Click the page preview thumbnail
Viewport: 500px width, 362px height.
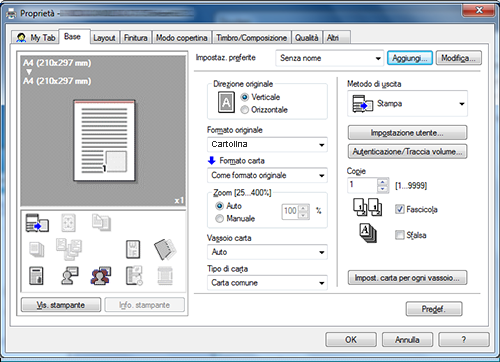(x=104, y=141)
